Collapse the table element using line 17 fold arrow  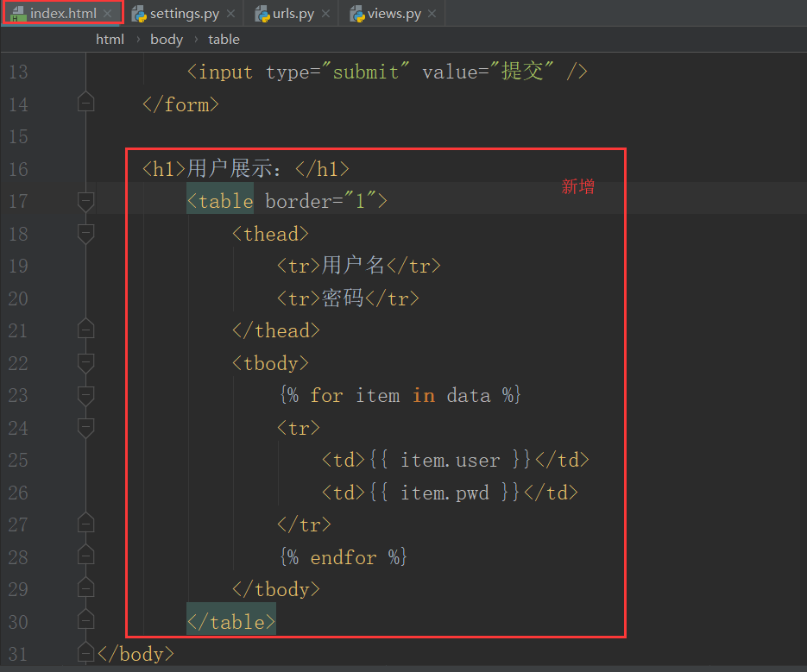click(x=85, y=201)
